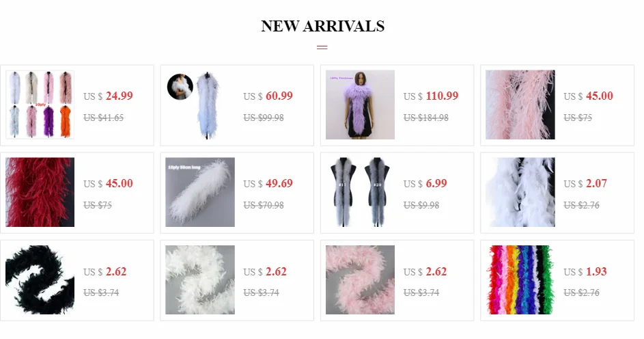Select the white curled boa on gray background
Image resolution: width=644 pixels, height=339 pixels.
pyautogui.click(x=200, y=280)
